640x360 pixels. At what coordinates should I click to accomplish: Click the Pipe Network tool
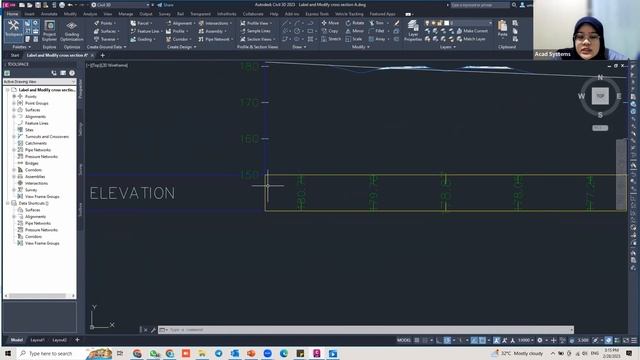pos(216,39)
